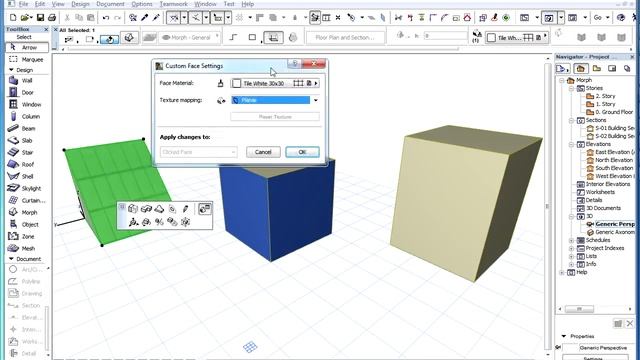Viewport: 640px width, 360px height.
Task: Click the Undo arrow icon
Action: click(106, 18)
